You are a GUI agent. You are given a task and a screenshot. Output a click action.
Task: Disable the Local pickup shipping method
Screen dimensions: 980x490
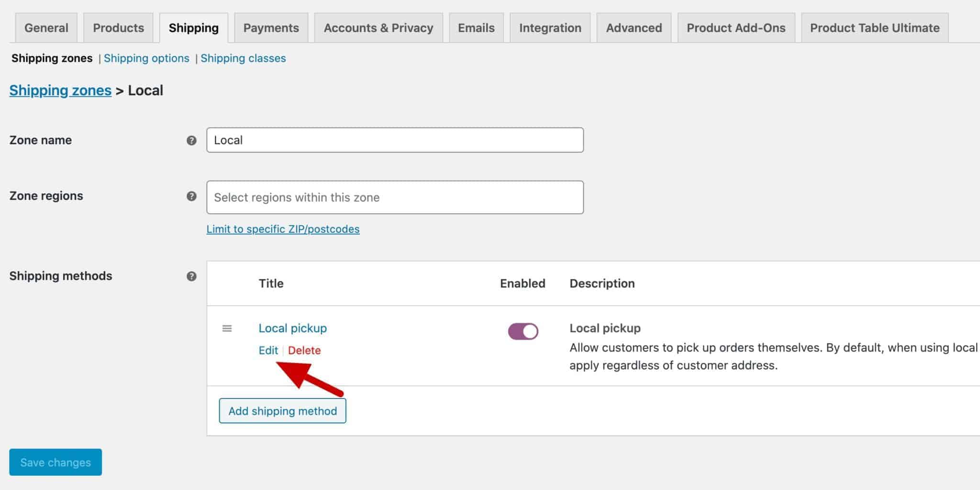[x=523, y=330]
